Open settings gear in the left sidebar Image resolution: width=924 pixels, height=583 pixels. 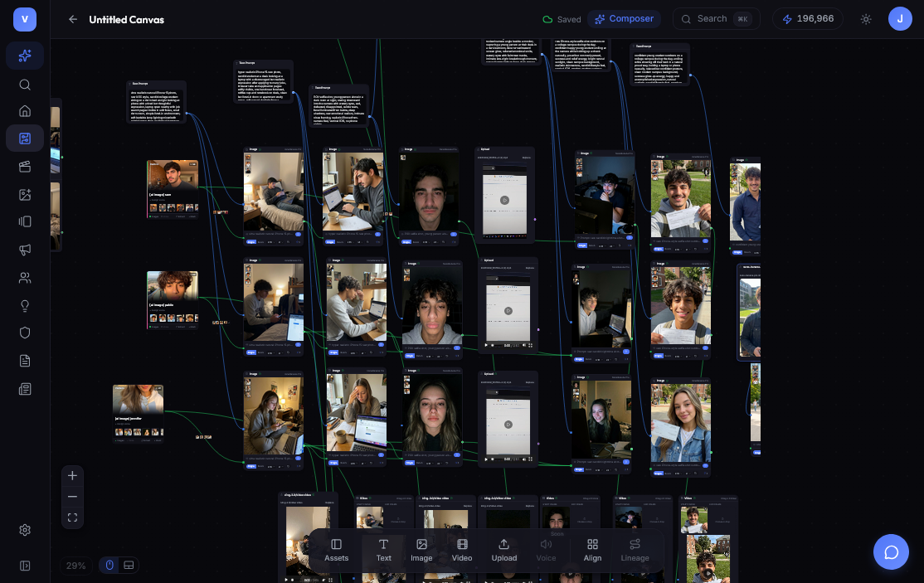pos(25,530)
